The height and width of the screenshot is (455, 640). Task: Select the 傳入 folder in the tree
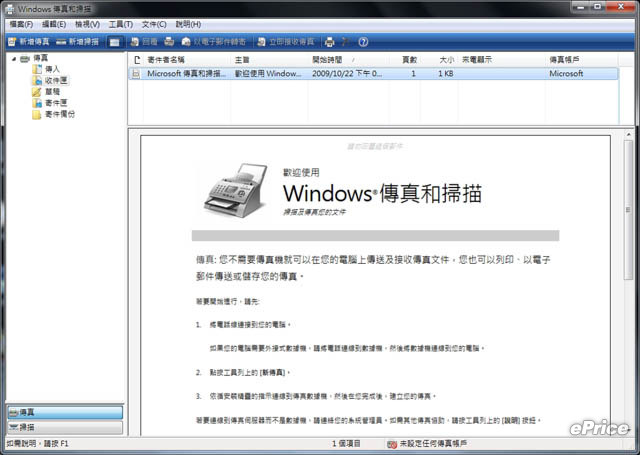52,69
